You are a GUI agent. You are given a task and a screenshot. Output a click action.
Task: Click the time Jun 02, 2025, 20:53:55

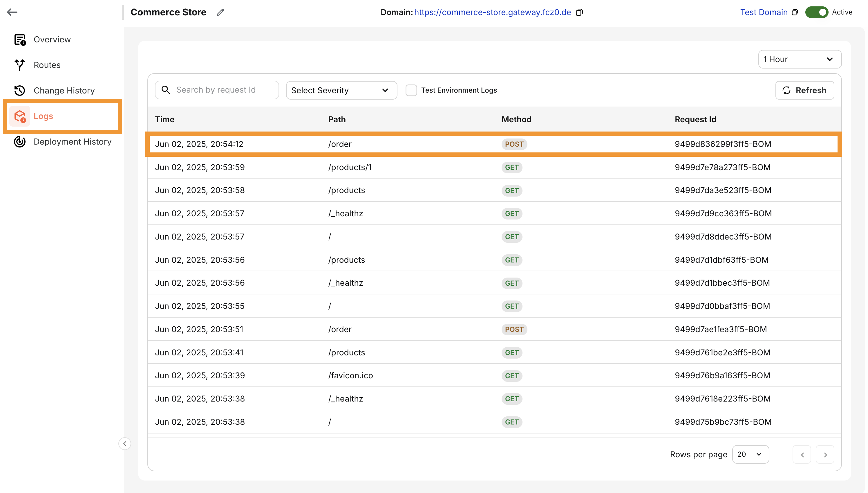pyautogui.click(x=200, y=306)
